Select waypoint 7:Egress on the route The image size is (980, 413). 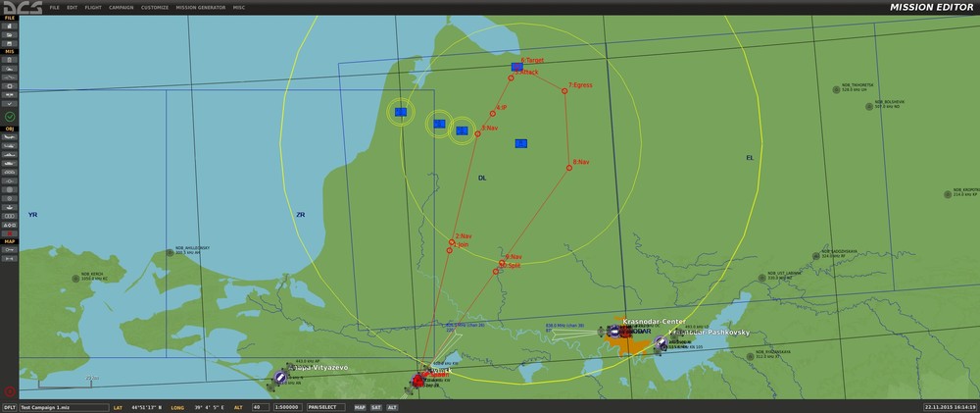coord(564,91)
